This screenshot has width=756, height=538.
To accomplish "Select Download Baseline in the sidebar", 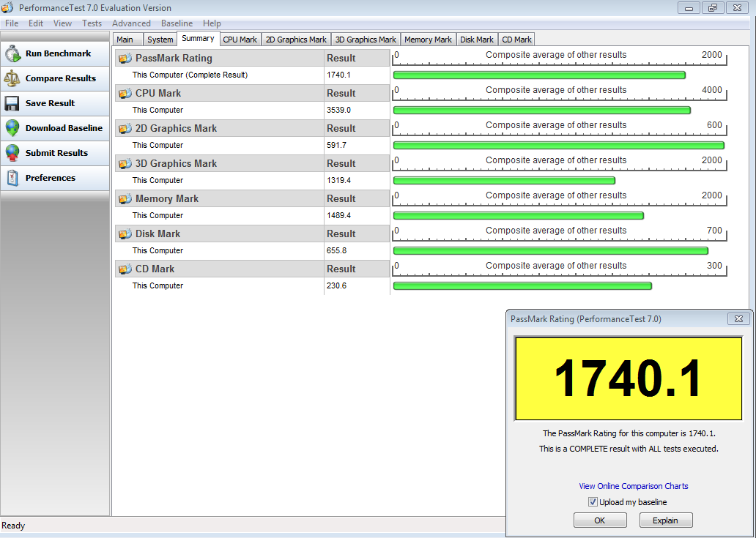I will 13,128.
